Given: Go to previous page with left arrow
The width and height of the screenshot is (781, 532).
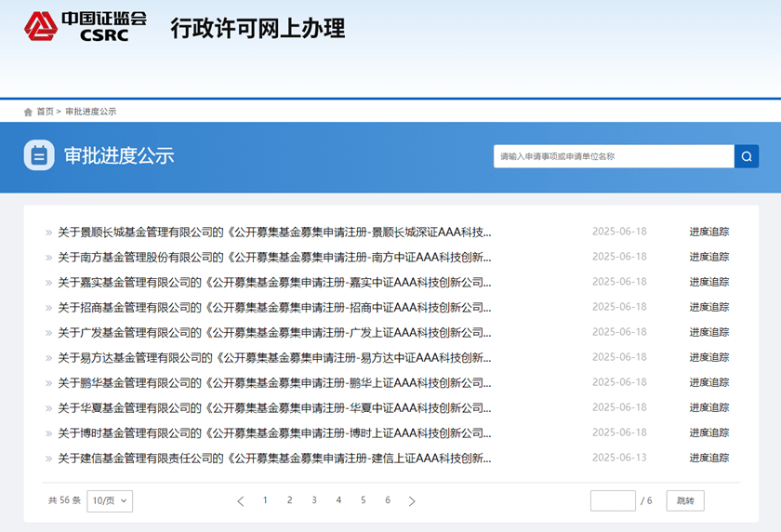Looking at the screenshot, I should (241, 501).
